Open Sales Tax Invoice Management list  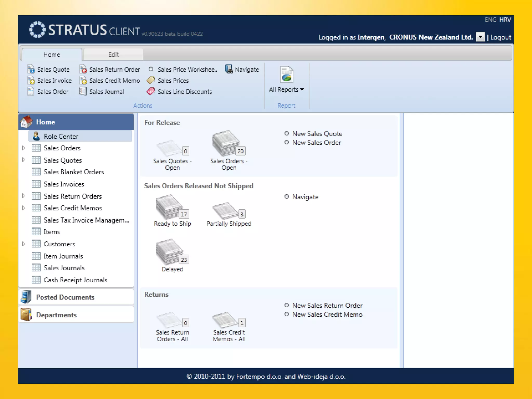point(87,220)
